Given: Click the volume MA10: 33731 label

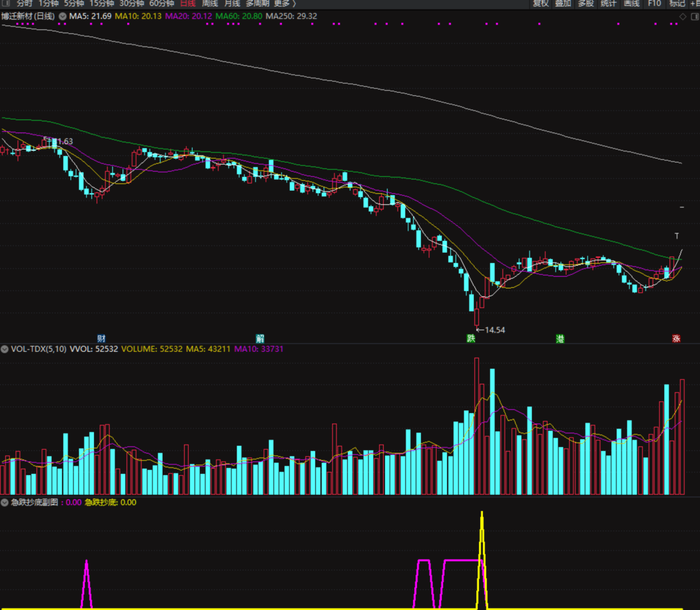Looking at the screenshot, I should tap(259, 349).
